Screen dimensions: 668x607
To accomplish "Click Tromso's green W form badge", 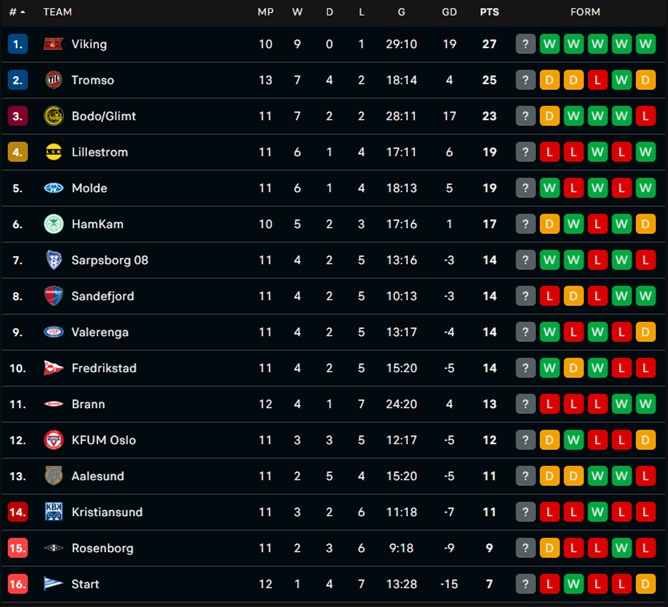I will pyautogui.click(x=622, y=80).
